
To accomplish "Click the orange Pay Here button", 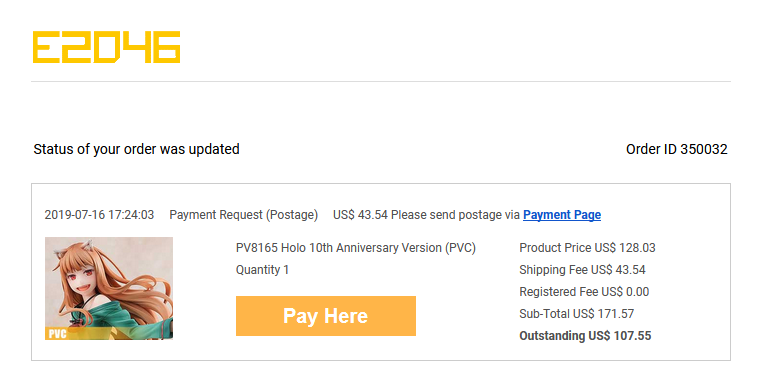I will pyautogui.click(x=326, y=316).
